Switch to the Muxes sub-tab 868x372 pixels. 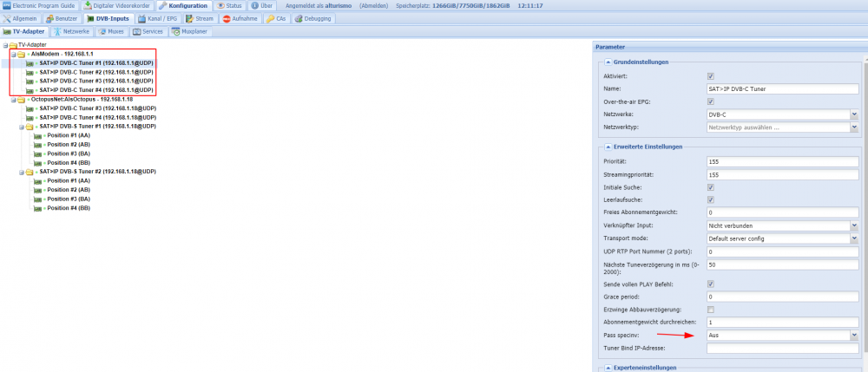[x=111, y=31]
